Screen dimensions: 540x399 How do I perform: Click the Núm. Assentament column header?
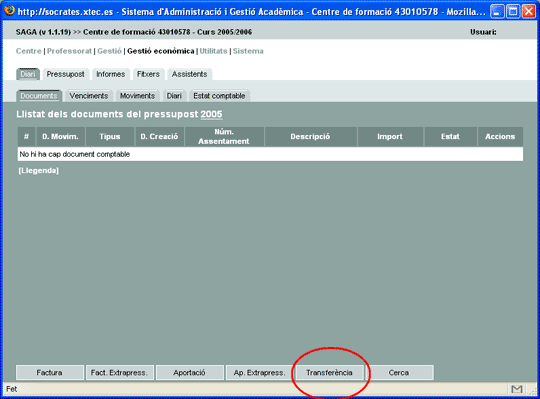coord(224,137)
